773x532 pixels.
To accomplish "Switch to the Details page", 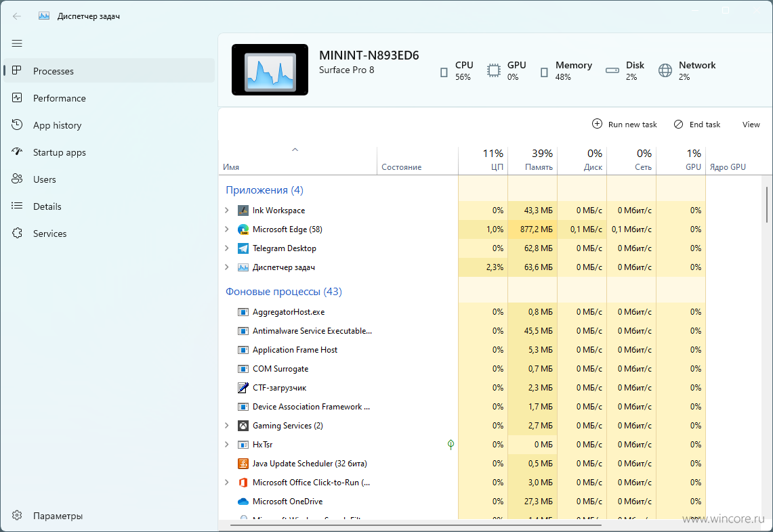I will tap(109, 206).
